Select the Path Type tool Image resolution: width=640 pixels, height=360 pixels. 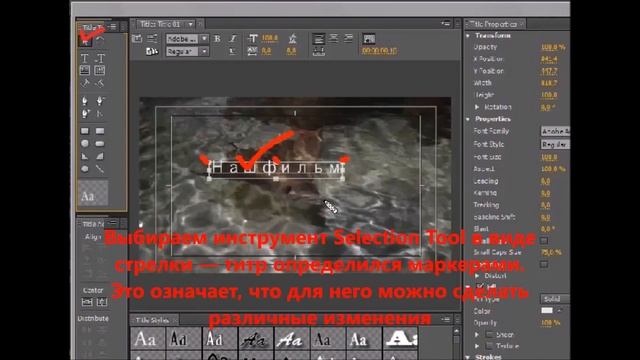[84, 83]
